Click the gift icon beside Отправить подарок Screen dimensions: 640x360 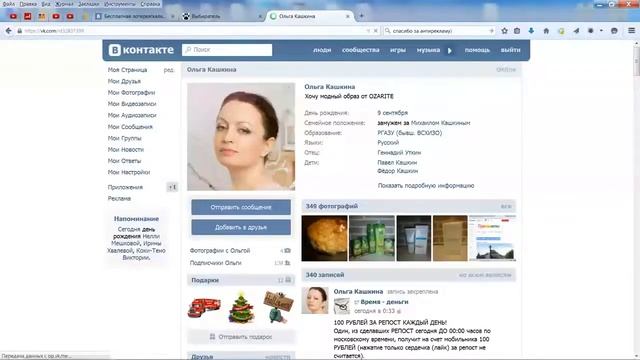[x=212, y=337]
